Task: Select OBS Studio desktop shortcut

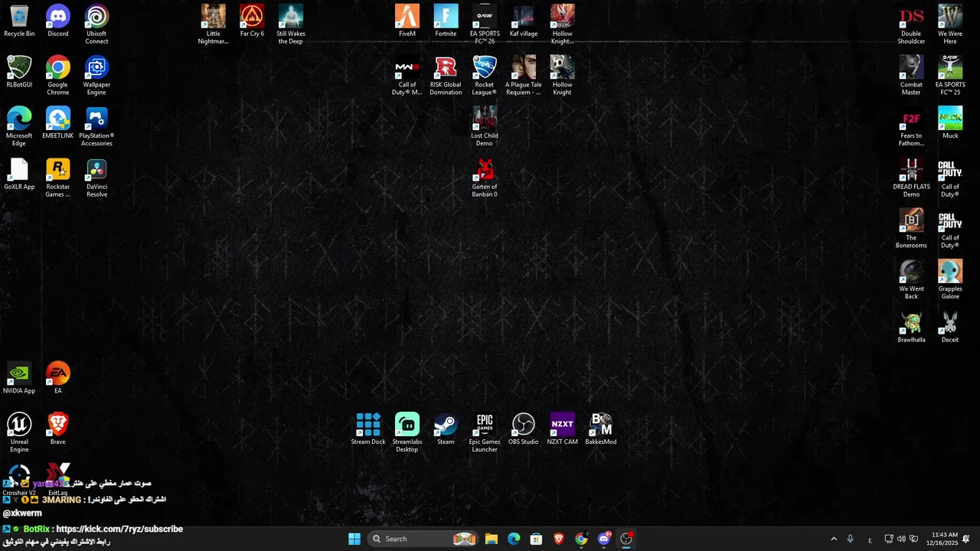Action: pyautogui.click(x=524, y=429)
